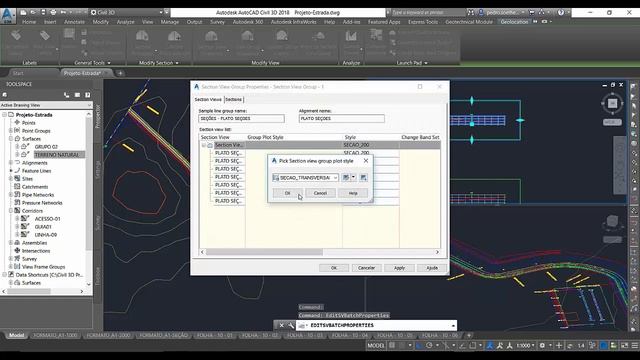This screenshot has width=640, height=360.
Task: Expand the Assemblies node
Action: click(11, 242)
